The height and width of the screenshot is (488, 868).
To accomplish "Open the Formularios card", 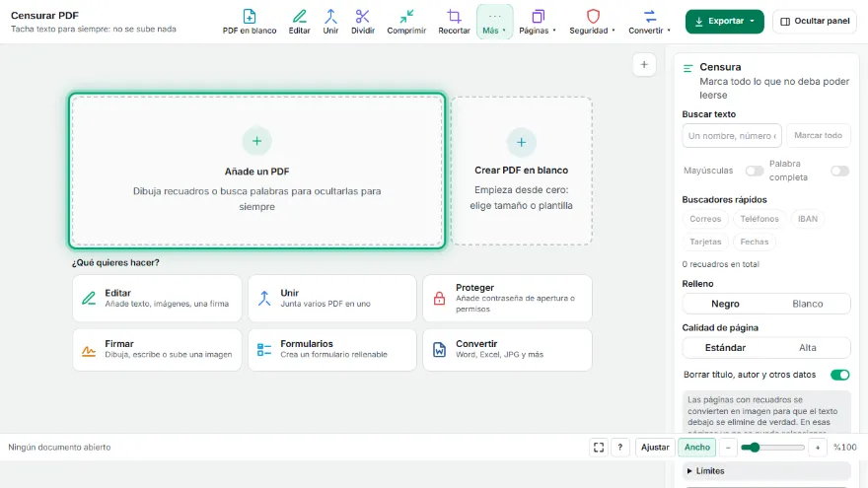I will 332,349.
